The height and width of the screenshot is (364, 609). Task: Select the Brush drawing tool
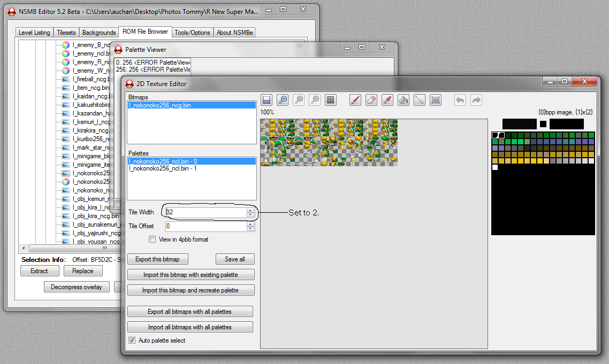pyautogui.click(x=355, y=100)
